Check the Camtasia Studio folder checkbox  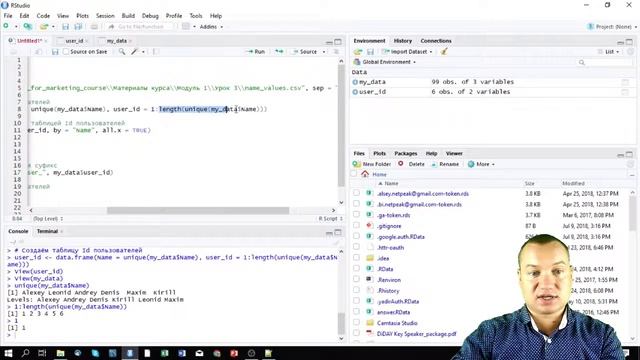point(356,322)
